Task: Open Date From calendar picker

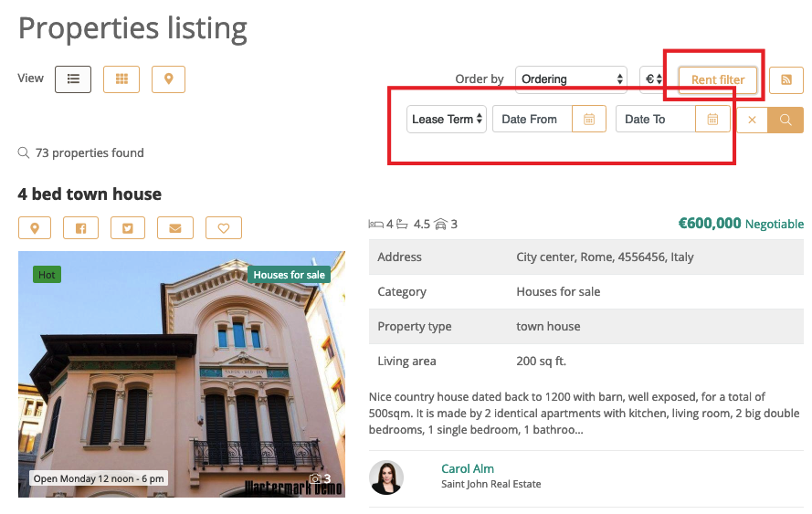Action: pyautogui.click(x=589, y=120)
